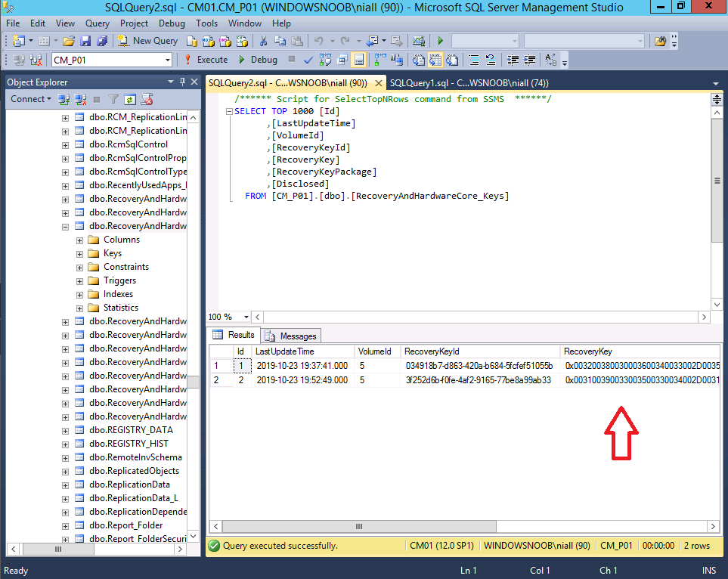Screen dimensions: 728x579
Task: Execute the current query
Action: coord(206,60)
